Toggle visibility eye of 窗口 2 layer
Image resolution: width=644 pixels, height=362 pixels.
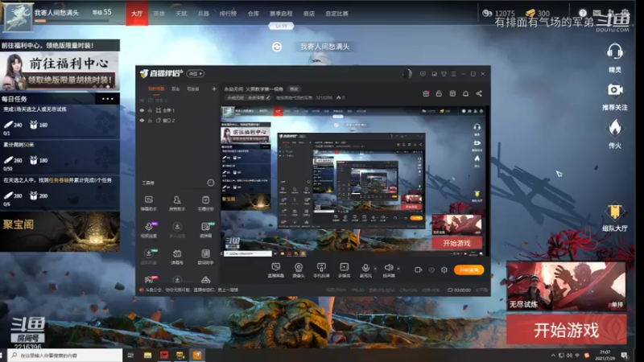pyautogui.click(x=142, y=120)
